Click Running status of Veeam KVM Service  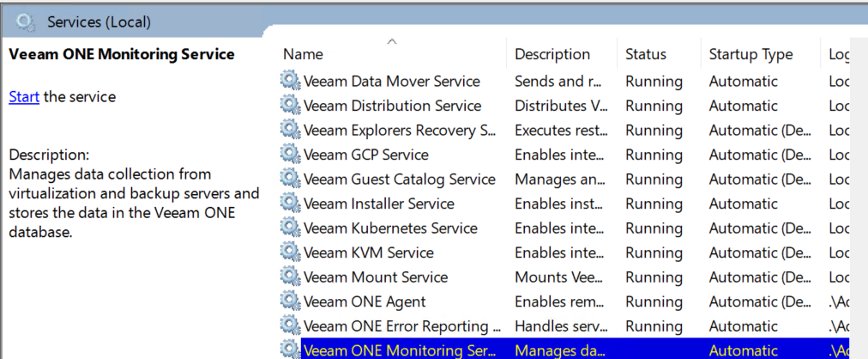(654, 253)
